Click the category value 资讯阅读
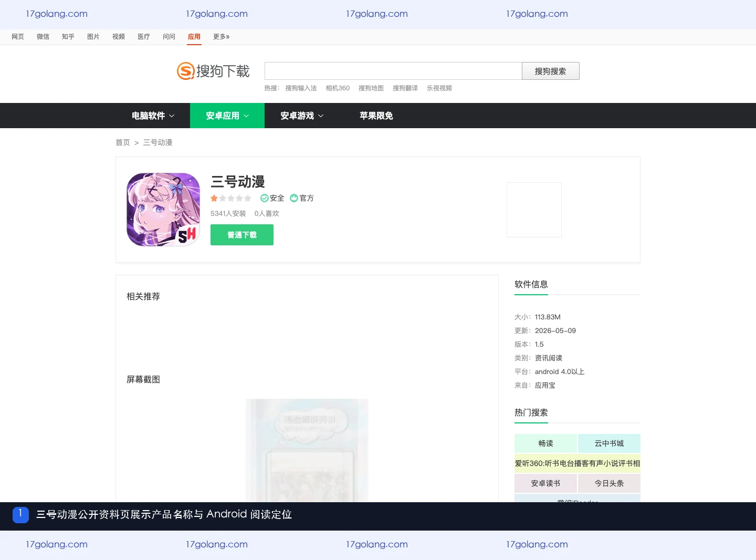Image resolution: width=756 pixels, height=560 pixels. [x=549, y=358]
